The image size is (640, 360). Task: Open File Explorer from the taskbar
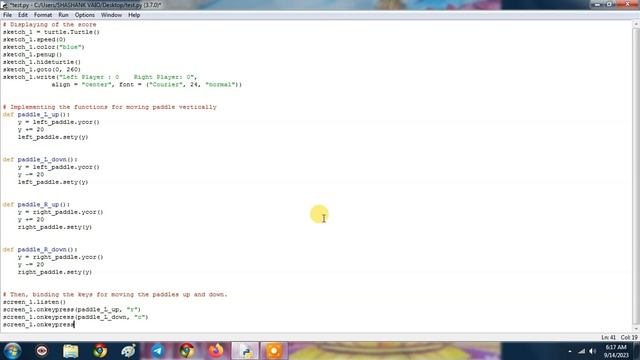coord(71,351)
